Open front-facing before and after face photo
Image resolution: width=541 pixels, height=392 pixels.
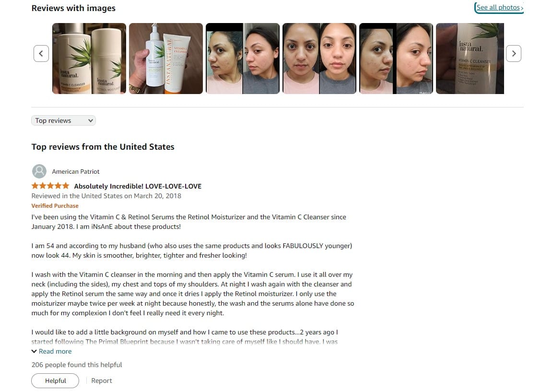click(319, 59)
